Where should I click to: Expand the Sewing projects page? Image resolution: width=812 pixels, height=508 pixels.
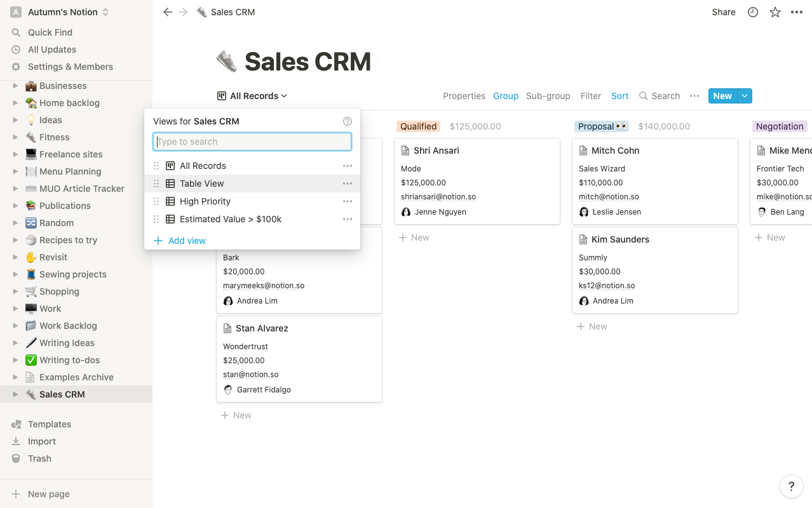pos(16,274)
